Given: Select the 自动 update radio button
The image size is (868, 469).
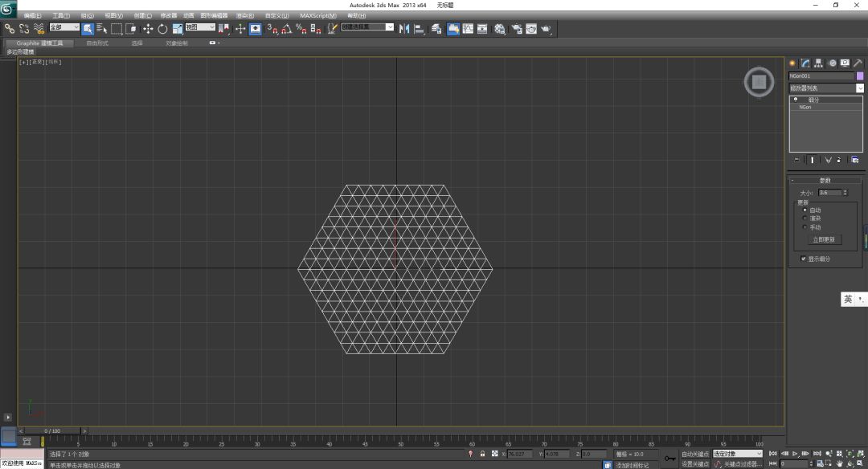Looking at the screenshot, I should (x=805, y=210).
